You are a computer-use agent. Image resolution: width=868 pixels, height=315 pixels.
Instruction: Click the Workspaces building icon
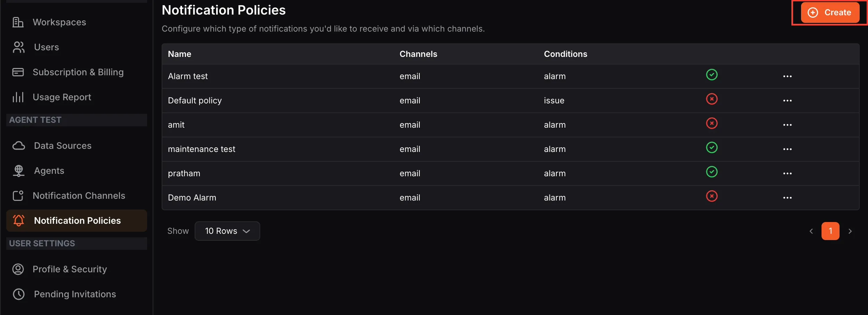(x=18, y=22)
